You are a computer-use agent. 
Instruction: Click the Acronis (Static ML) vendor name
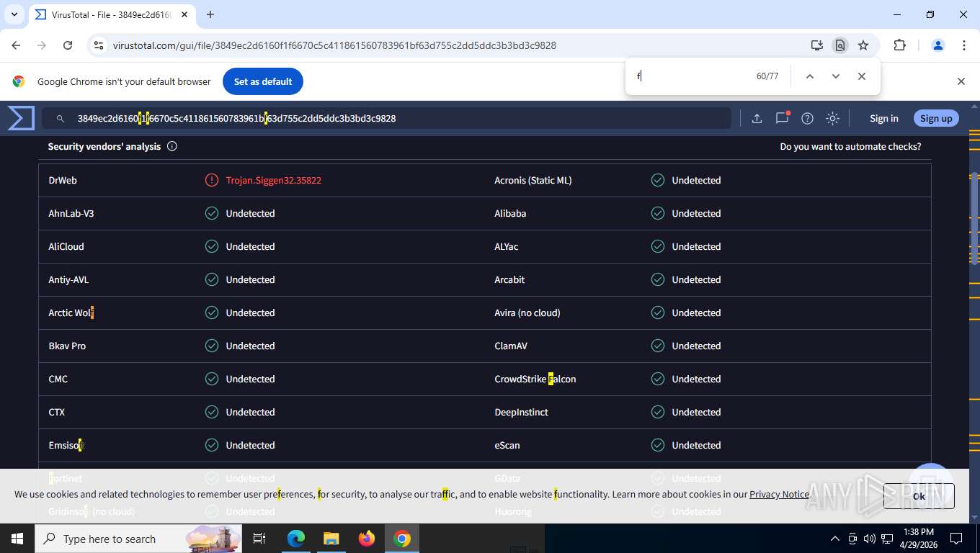(533, 180)
